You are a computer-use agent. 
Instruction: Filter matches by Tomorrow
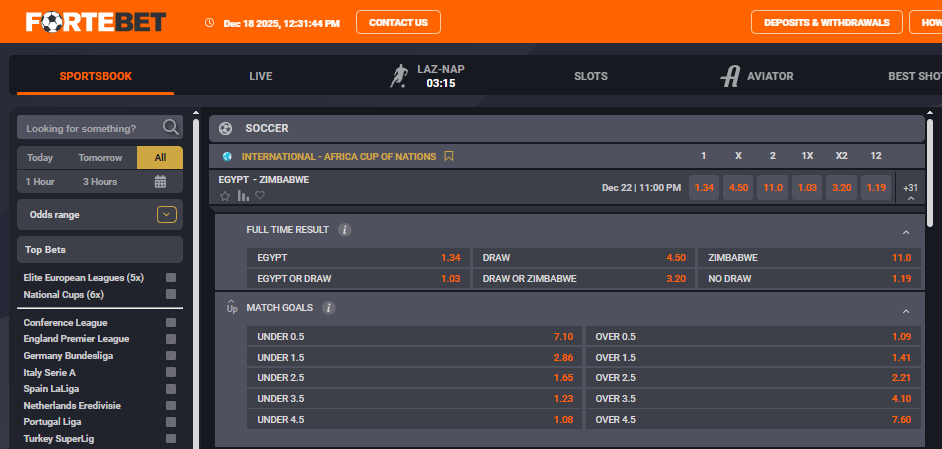(x=100, y=157)
